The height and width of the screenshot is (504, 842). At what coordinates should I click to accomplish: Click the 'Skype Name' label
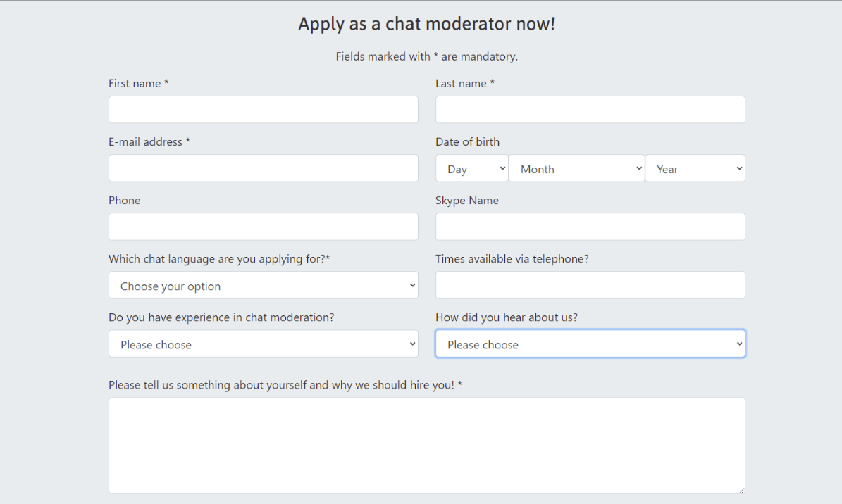(467, 200)
